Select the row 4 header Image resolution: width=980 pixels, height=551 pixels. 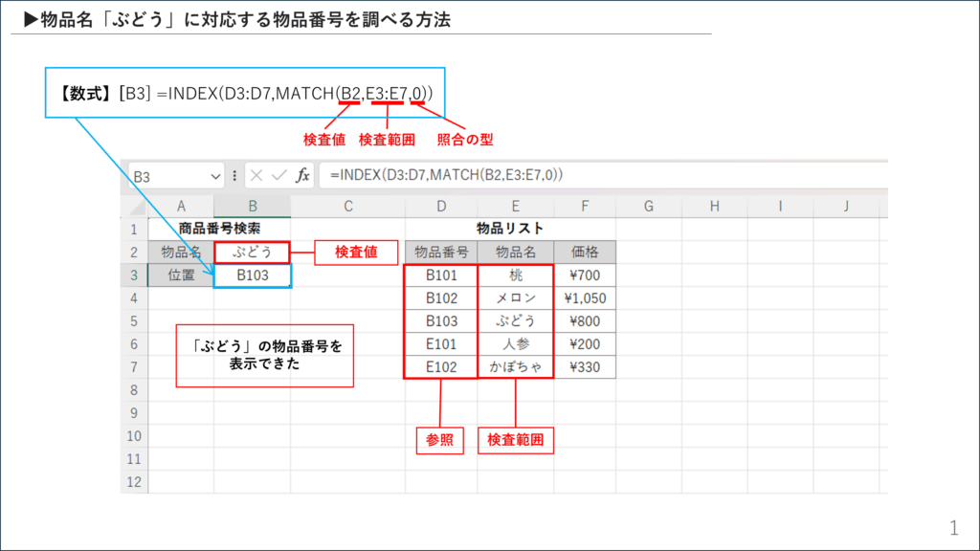[x=134, y=298]
